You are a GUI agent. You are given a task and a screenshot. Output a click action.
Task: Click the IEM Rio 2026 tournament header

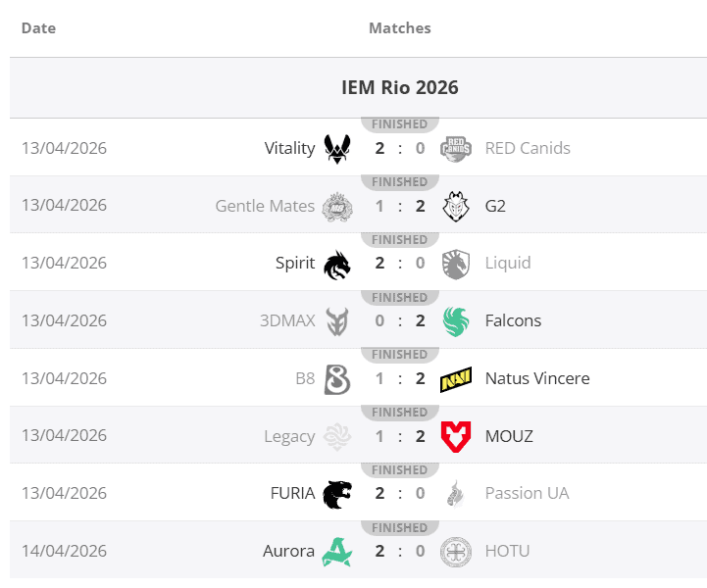click(399, 88)
